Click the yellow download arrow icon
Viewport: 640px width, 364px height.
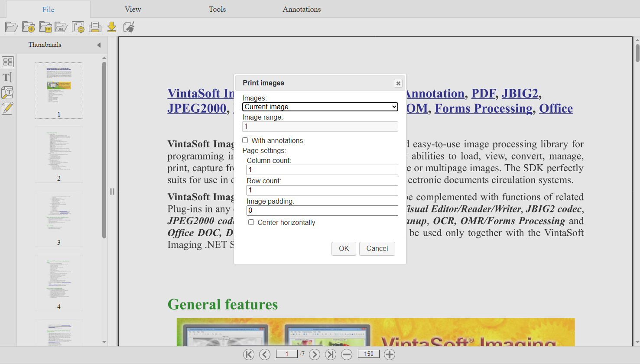coord(112,27)
